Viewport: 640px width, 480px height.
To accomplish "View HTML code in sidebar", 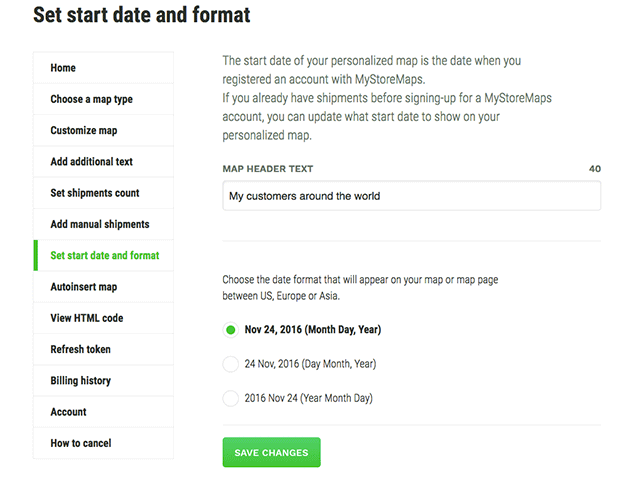I will (87, 318).
